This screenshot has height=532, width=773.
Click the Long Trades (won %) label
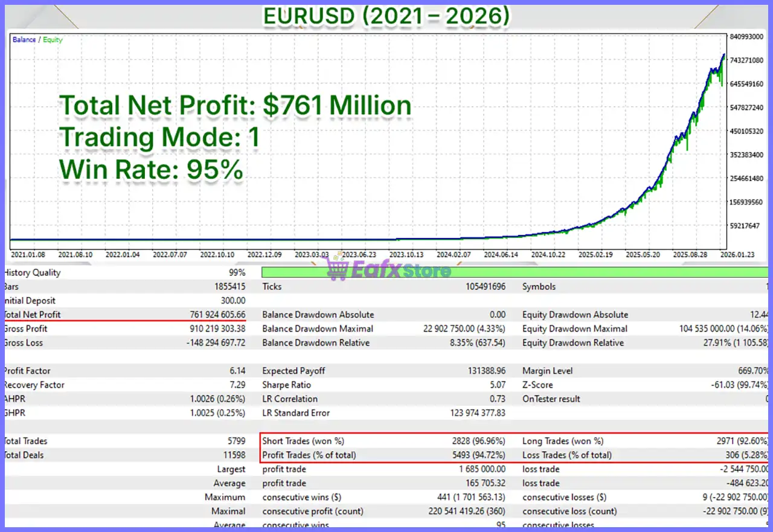[x=563, y=441]
